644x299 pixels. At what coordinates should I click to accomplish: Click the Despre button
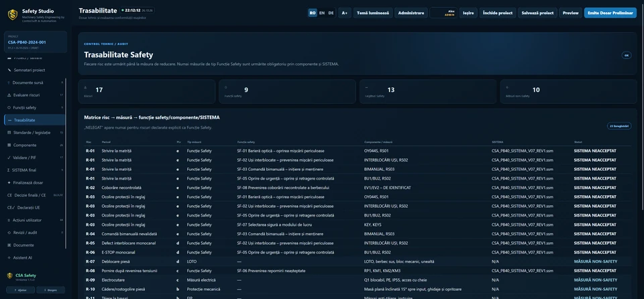click(x=50, y=290)
